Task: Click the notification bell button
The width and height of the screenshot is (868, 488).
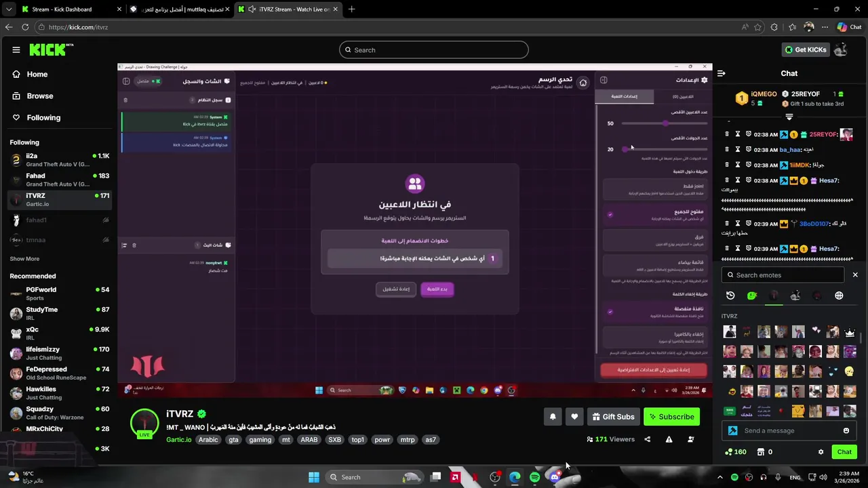Action: click(x=553, y=417)
